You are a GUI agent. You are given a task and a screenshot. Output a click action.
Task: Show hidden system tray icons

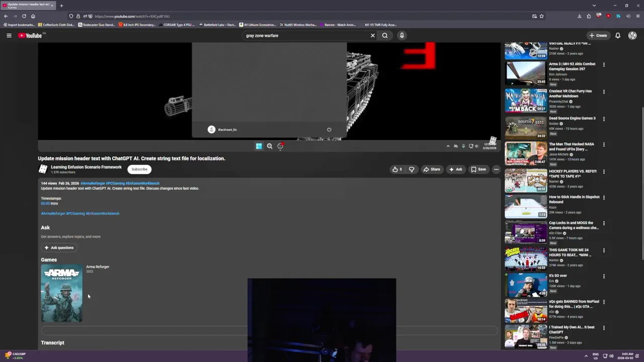coord(586,355)
